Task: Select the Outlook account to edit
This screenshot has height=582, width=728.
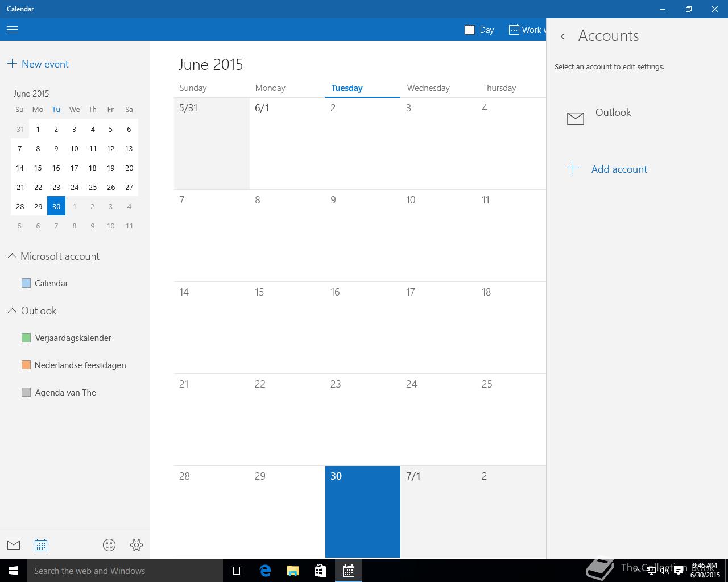Action: [637, 118]
